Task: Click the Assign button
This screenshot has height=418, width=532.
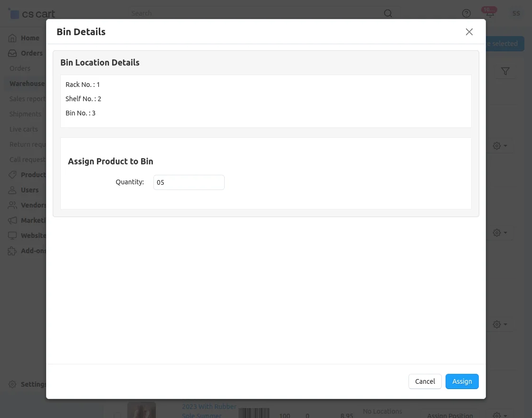Action: tap(462, 381)
